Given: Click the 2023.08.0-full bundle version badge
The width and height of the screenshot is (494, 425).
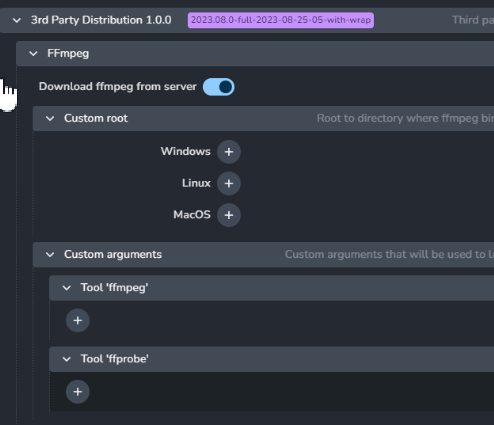Looking at the screenshot, I should coord(281,20).
